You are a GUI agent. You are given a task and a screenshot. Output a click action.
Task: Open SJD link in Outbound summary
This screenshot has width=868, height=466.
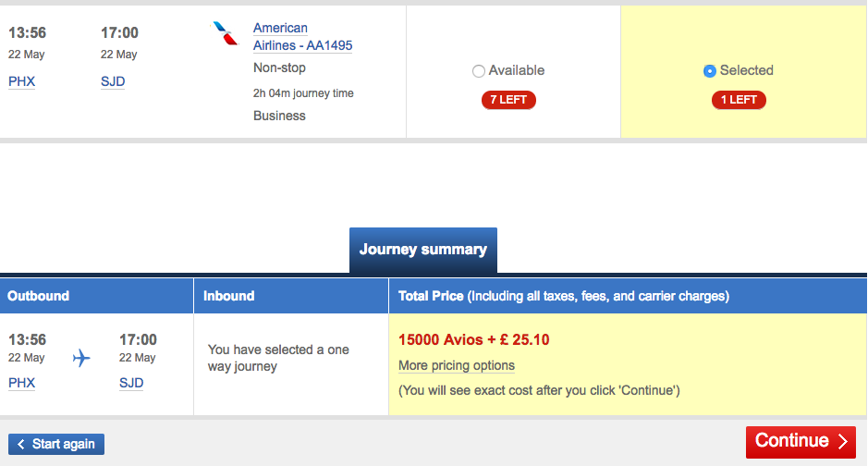(131, 383)
